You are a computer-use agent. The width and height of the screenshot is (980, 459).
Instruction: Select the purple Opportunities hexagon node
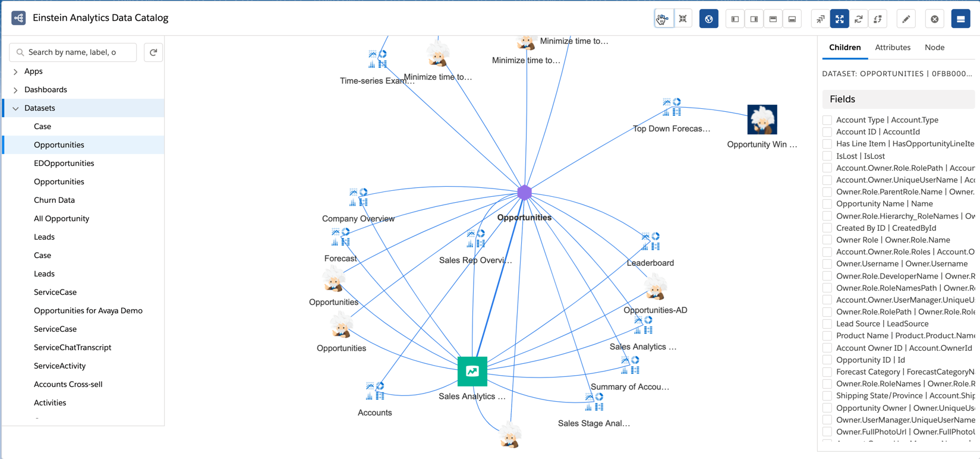tap(524, 193)
